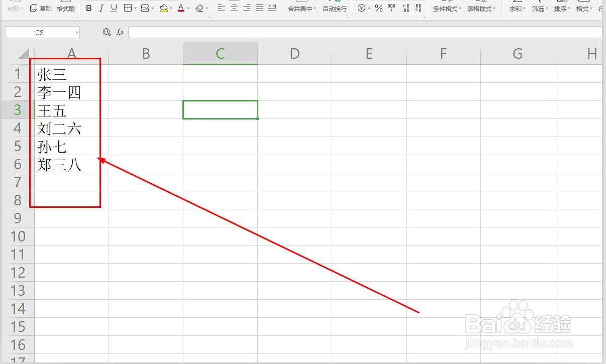Click the currency ¥ format icon
Viewport: 606px width, 364px height.
(361, 8)
